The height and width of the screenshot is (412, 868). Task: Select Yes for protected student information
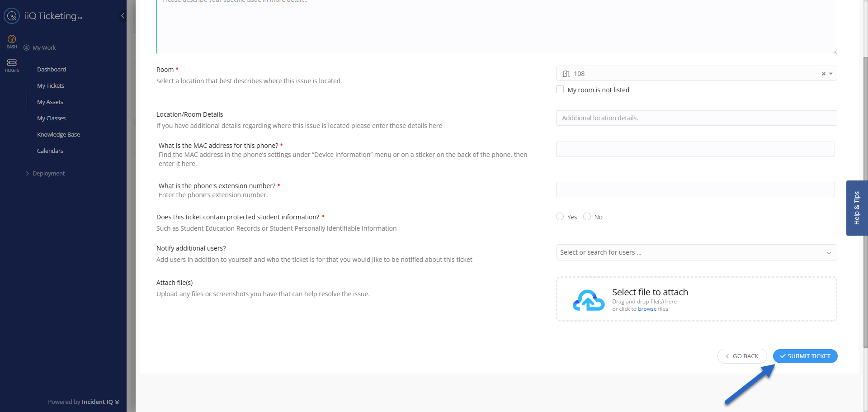tap(560, 217)
